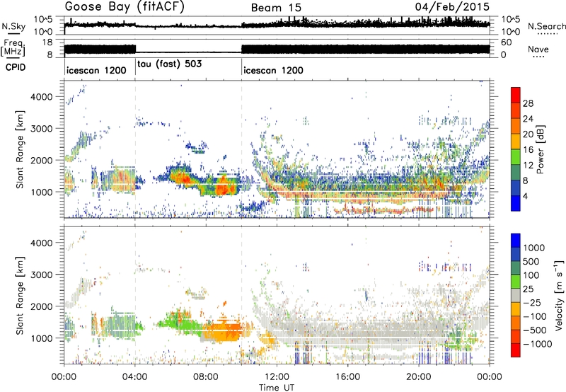Click the 'tau (fast) 503' CPID label
The image size is (566, 392).
169,64
